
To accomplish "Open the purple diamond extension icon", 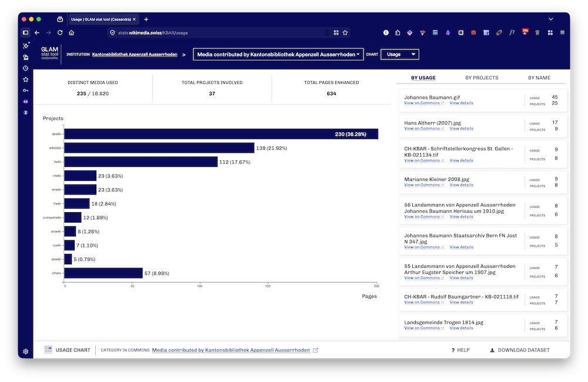I will pos(409,32).
